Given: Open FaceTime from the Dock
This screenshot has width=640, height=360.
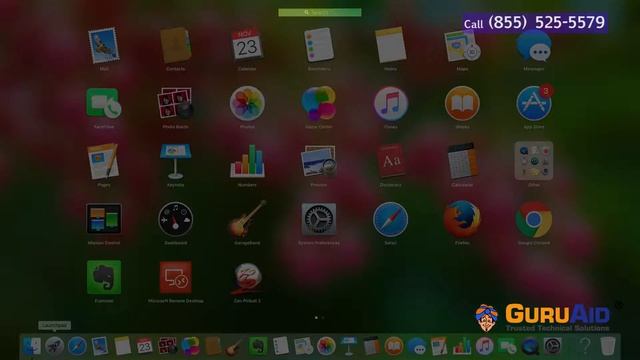Looking at the screenshot, I should click(x=508, y=347).
